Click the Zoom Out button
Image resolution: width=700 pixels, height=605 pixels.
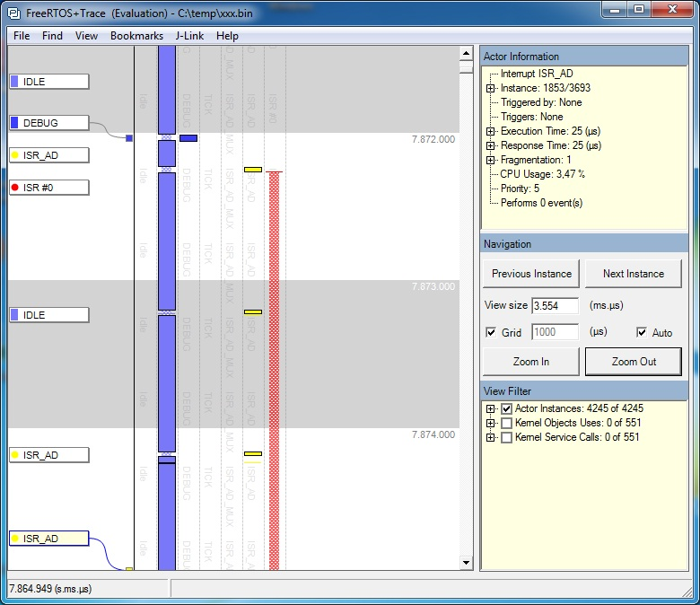click(634, 362)
